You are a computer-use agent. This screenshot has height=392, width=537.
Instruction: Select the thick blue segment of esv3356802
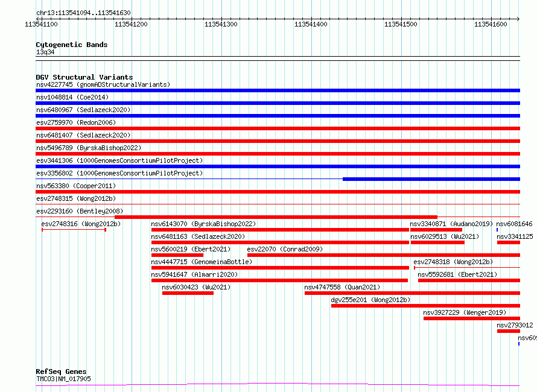431,179
